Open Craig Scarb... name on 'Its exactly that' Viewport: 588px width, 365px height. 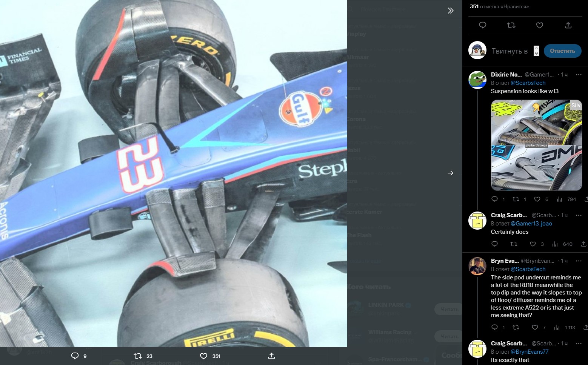509,344
